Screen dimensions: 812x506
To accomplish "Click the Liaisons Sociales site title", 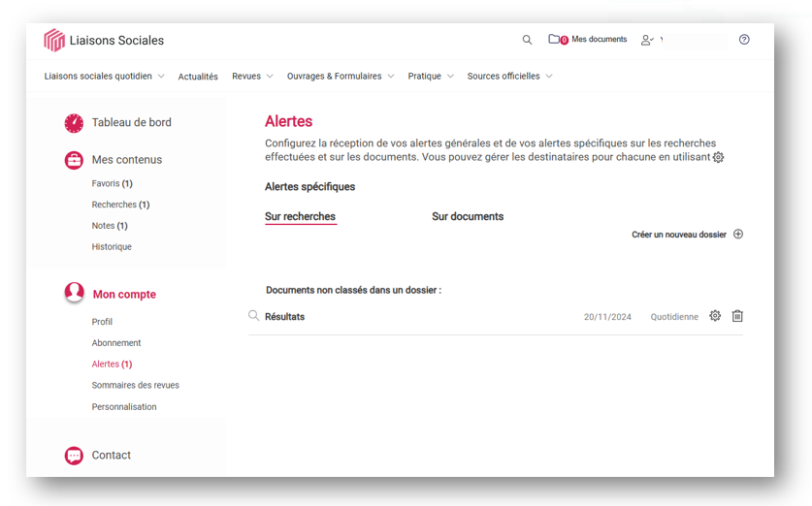I will pyautogui.click(x=116, y=41).
